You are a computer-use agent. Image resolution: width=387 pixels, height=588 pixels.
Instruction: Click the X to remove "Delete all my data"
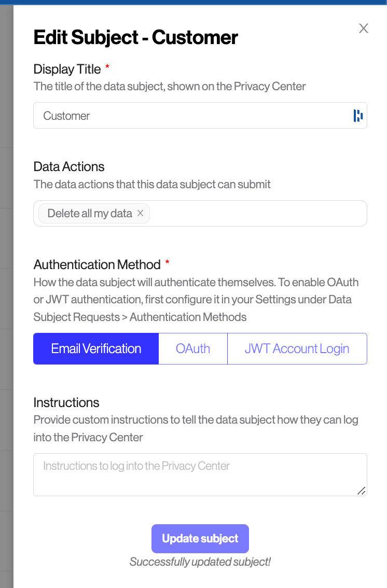140,213
